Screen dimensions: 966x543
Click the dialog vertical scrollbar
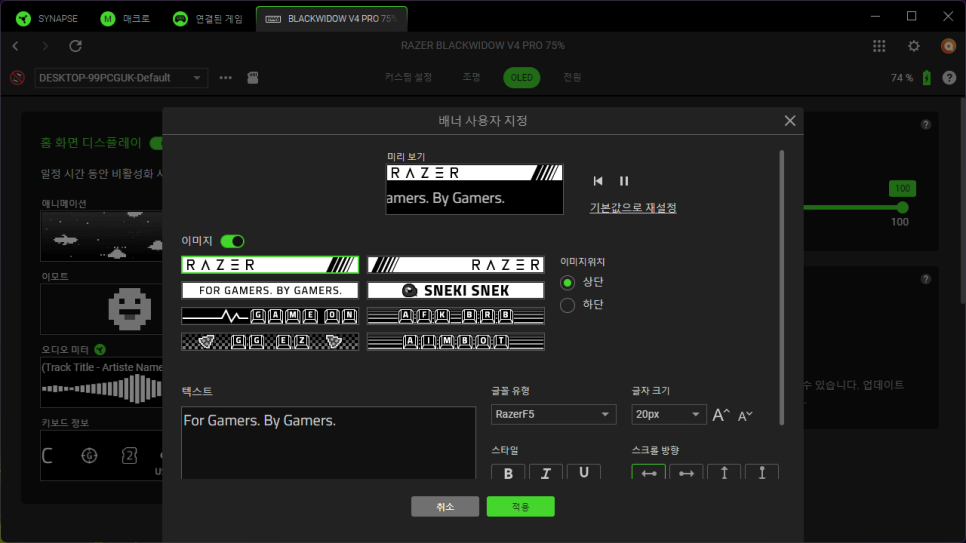tap(782, 288)
